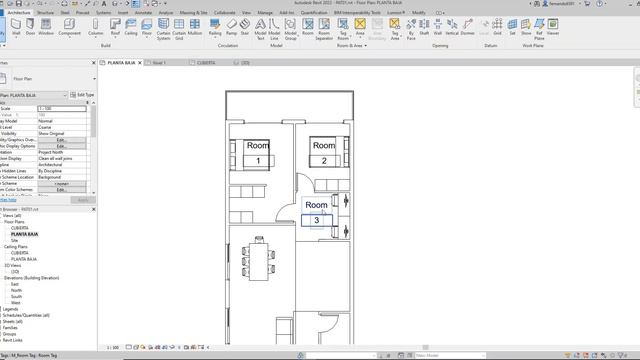This screenshot has height=360, width=640.
Task: Close the Properties palette
Action: pos(93,63)
